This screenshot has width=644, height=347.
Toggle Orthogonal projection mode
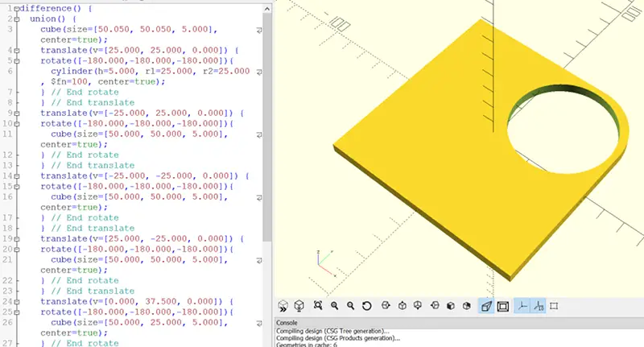tap(503, 306)
